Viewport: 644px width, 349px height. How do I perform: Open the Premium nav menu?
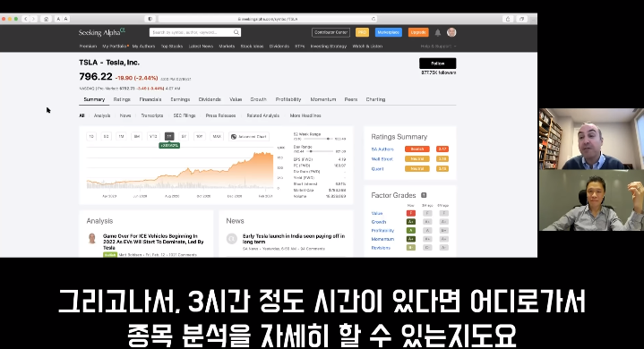pyautogui.click(x=88, y=47)
